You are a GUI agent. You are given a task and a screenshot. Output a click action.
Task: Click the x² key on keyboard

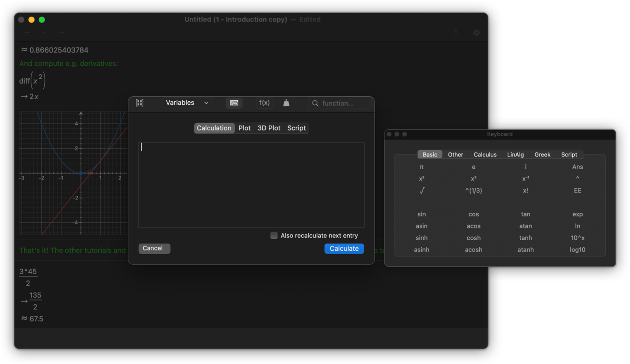[422, 179]
